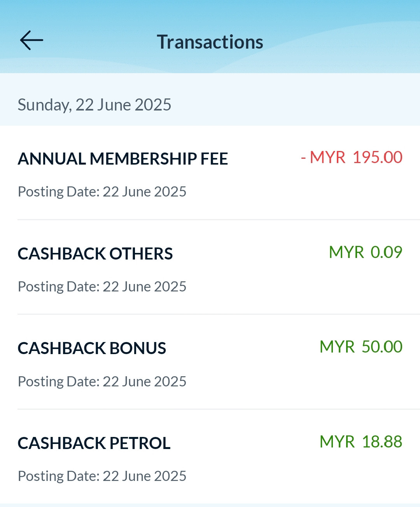Tap the MYR 50.00 cashback amount
The height and width of the screenshot is (507, 420).
[x=361, y=347]
